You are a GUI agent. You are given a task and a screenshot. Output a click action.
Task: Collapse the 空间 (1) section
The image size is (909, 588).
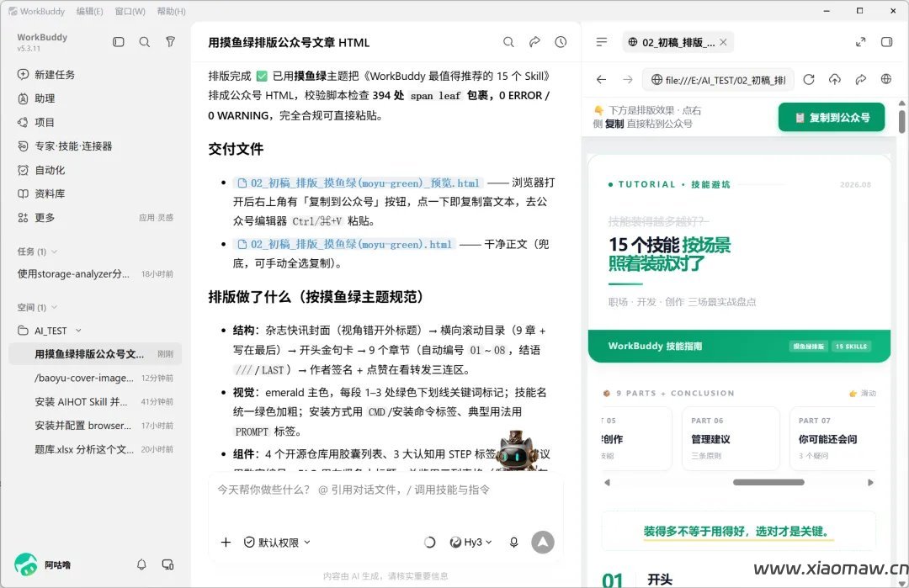point(55,307)
